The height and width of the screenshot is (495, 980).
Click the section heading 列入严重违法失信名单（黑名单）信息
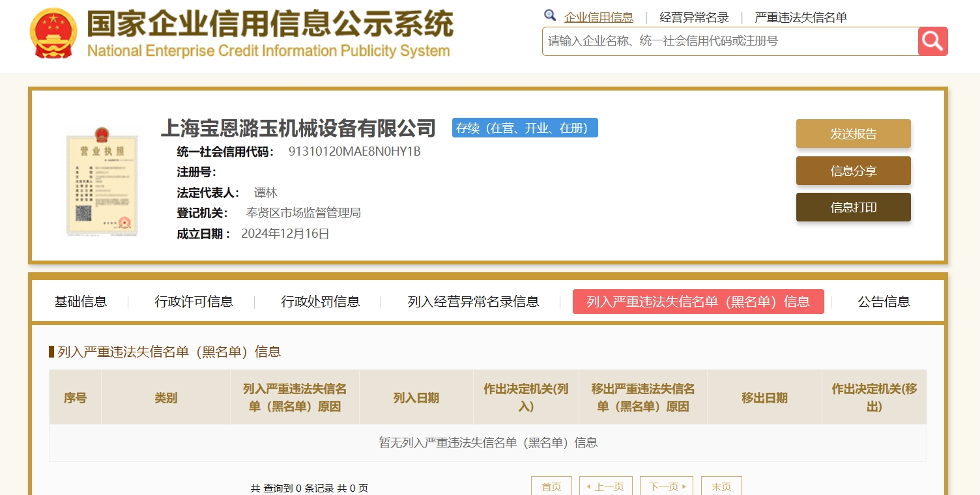point(169,352)
